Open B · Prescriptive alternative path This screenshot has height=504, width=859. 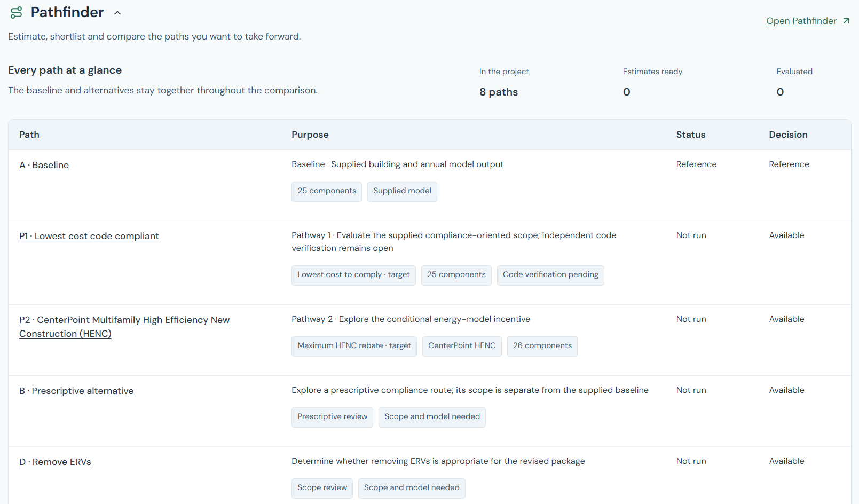point(76,391)
